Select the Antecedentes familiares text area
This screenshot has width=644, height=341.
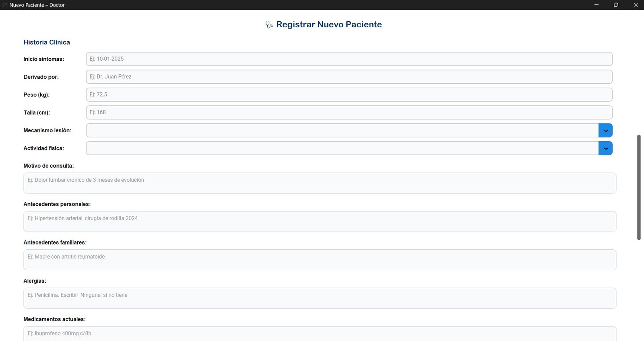point(320,260)
